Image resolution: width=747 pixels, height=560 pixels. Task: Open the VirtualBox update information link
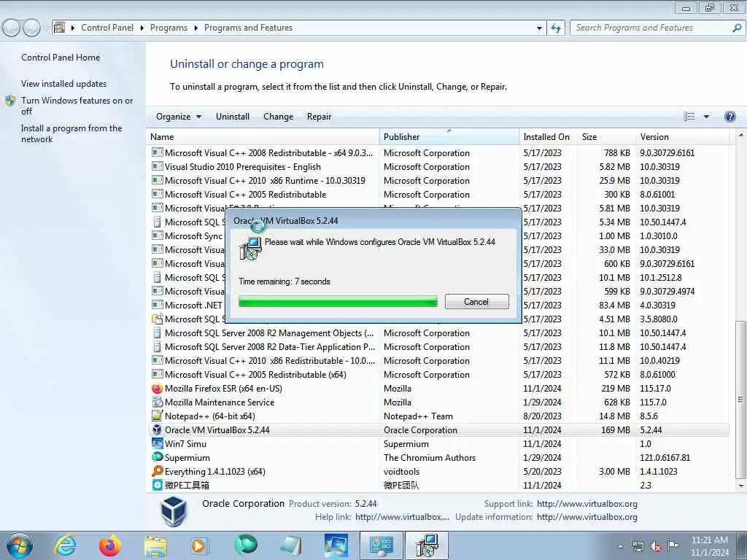(587, 517)
